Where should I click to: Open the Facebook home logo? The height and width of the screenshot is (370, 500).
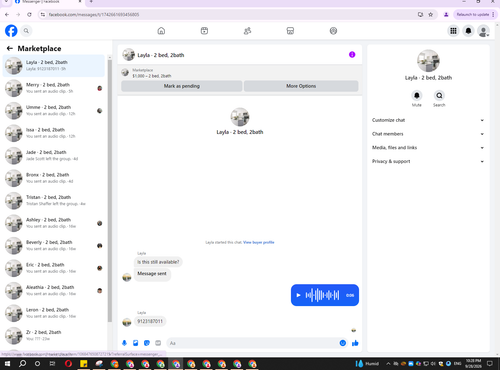[11, 31]
